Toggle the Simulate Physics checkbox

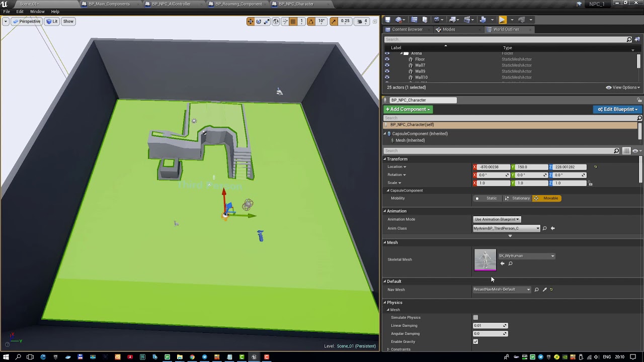pos(475,318)
